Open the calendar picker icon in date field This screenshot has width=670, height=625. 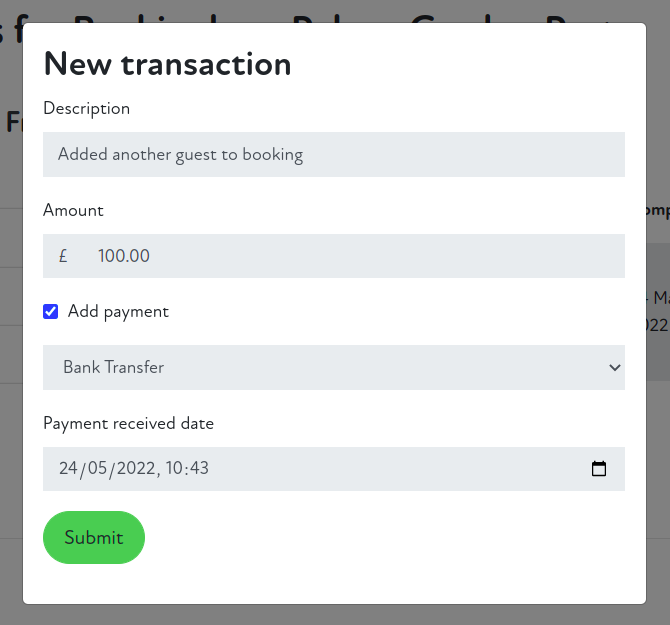pos(599,469)
